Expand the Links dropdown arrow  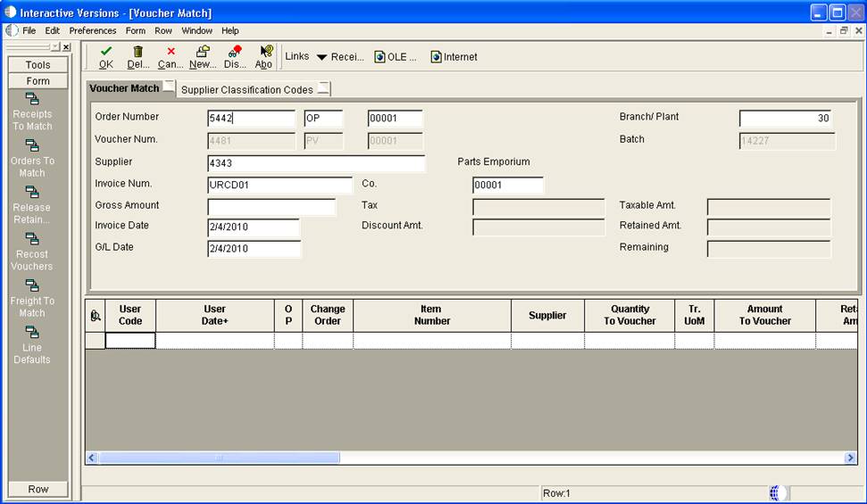(321, 57)
